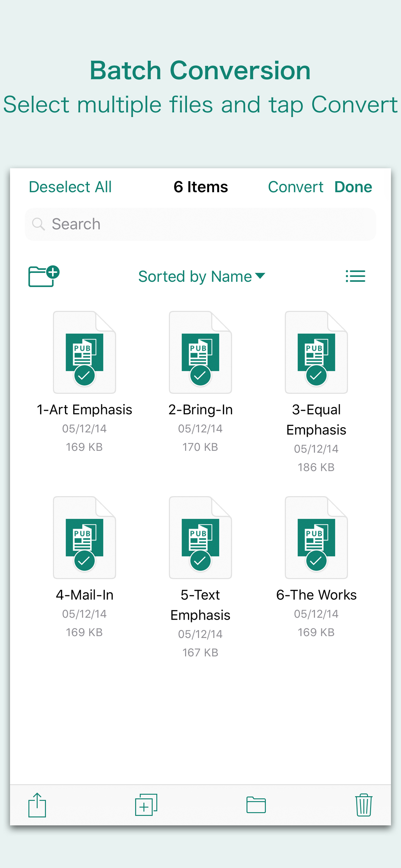The image size is (401, 868).
Task: Tap the 167 KB size label
Action: (x=200, y=653)
